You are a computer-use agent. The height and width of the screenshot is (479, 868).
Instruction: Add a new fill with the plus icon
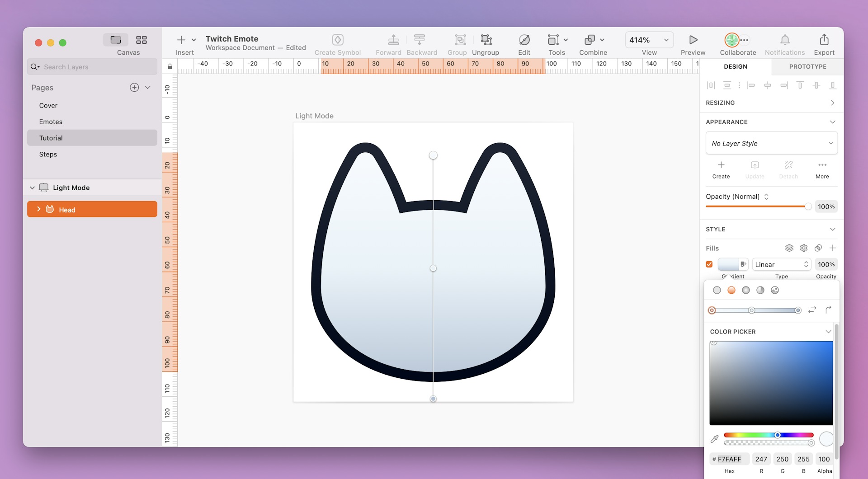[x=834, y=248]
